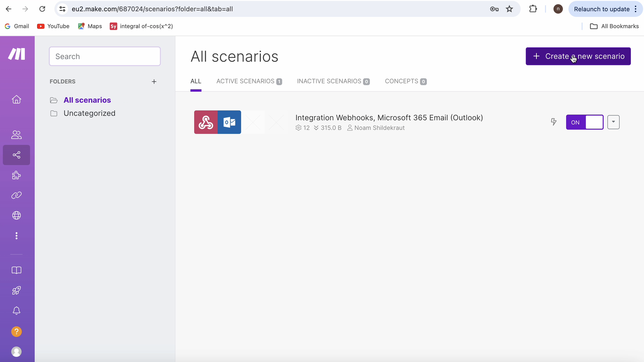
Task: Click the 315.0 B data size label
Action: point(327,128)
